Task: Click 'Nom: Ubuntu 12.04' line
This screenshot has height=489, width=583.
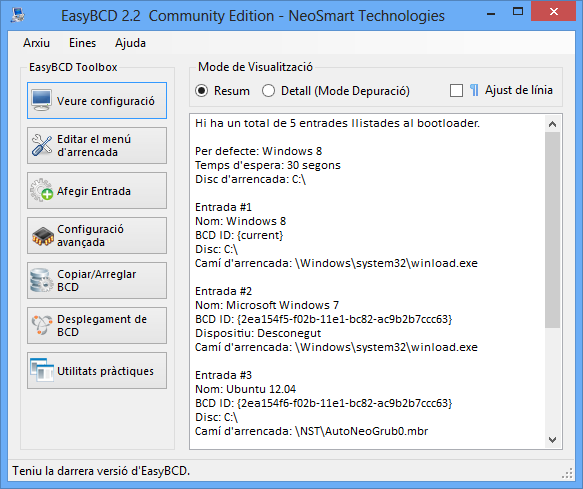Action: 245,389
